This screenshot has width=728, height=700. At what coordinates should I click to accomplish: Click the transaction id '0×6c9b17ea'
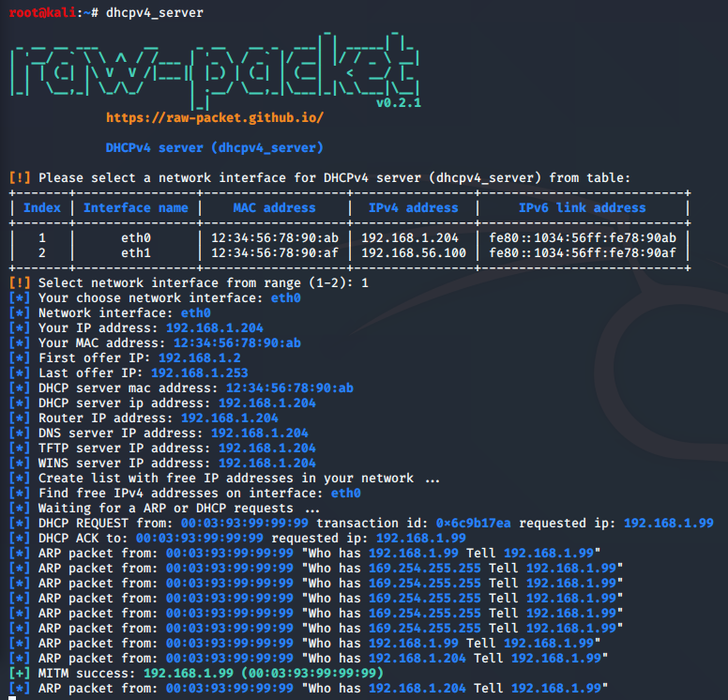(473, 523)
